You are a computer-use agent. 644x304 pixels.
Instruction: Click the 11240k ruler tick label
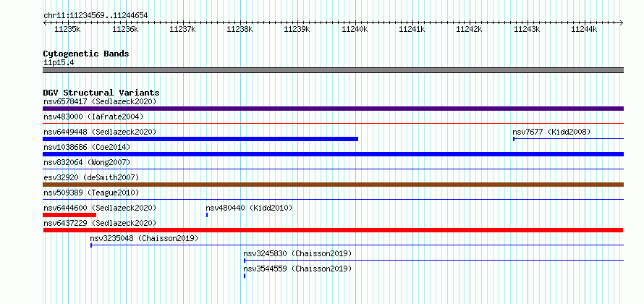point(355,30)
